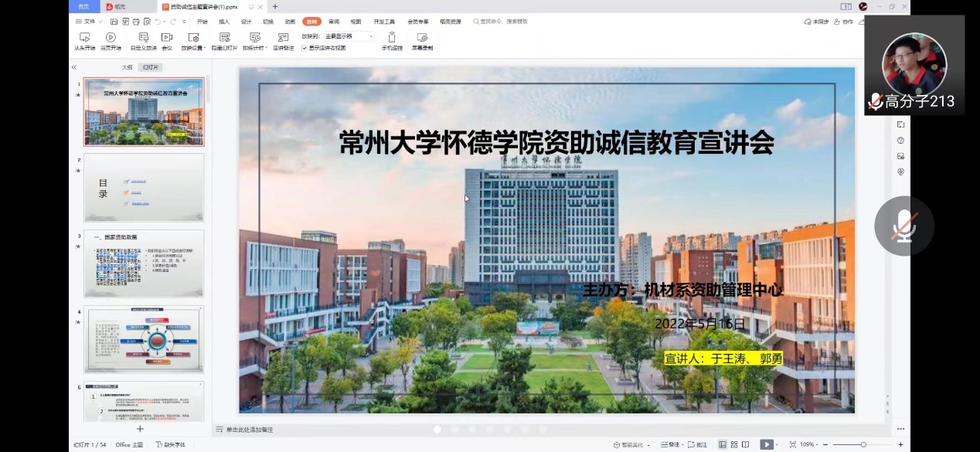Click the 当页开始 play icon
The height and width of the screenshot is (452, 980).
[111, 38]
